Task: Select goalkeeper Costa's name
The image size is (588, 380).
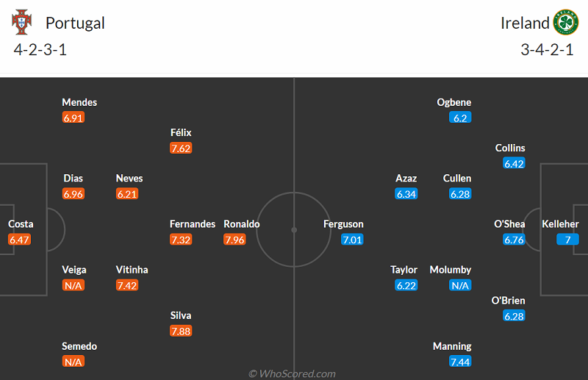Action: [x=21, y=224]
